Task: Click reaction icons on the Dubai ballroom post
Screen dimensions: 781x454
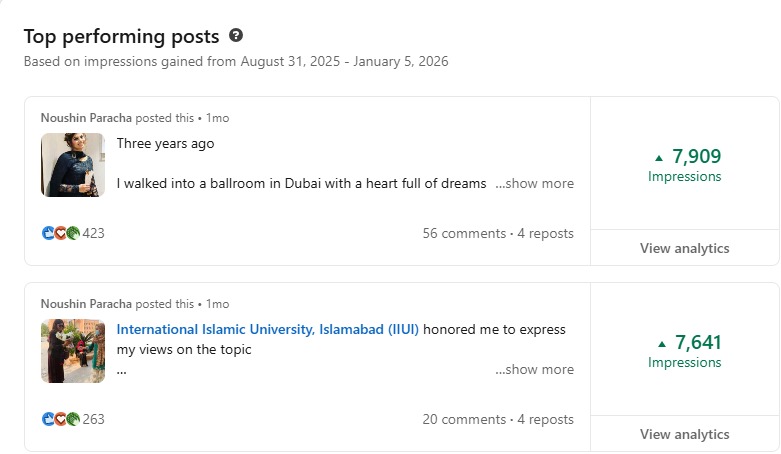Action: [60, 233]
